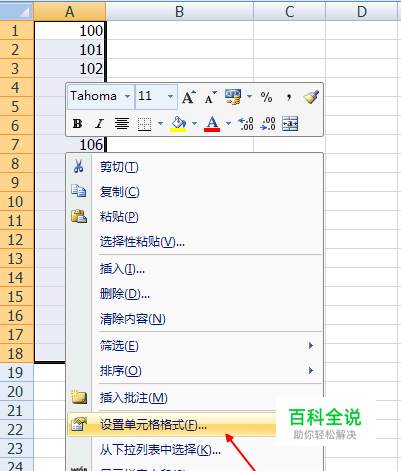This screenshot has width=401, height=471.
Task: Increase decimal places icon
Action: pos(246,124)
